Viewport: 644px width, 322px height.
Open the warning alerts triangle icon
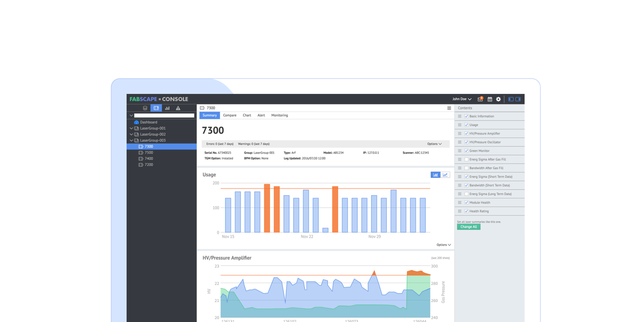[178, 108]
